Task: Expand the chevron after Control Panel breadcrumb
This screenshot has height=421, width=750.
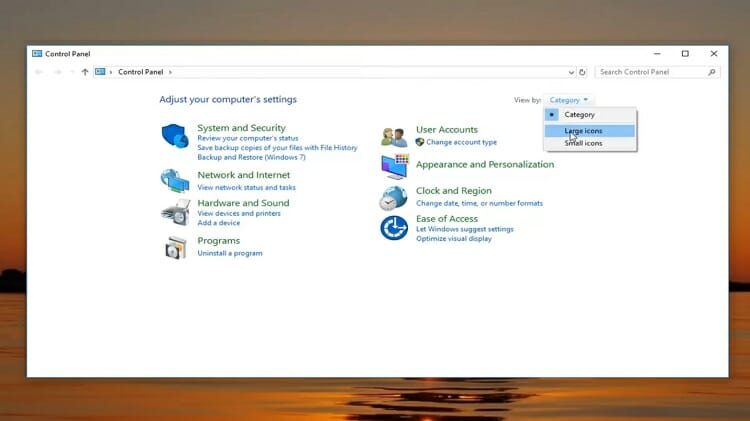Action: click(x=170, y=72)
